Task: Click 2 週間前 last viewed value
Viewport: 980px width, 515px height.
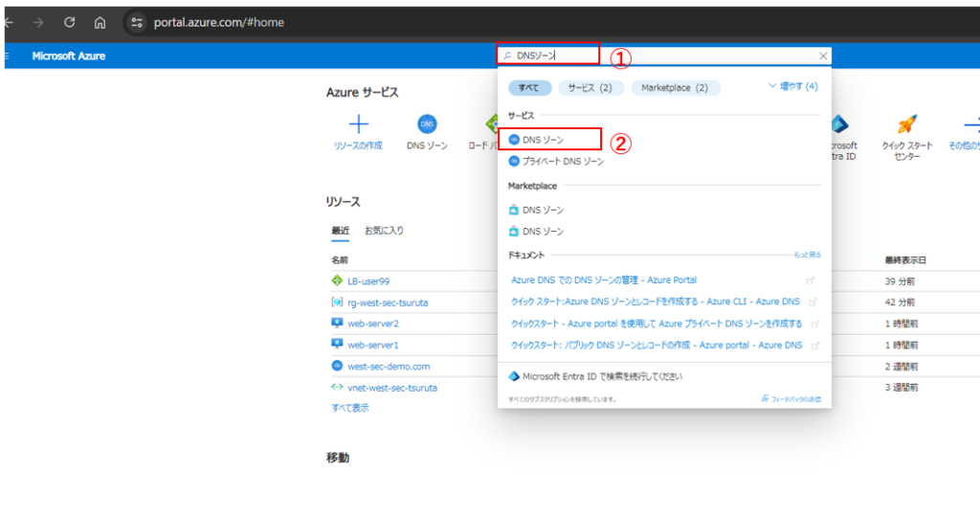Action: pyautogui.click(x=902, y=367)
